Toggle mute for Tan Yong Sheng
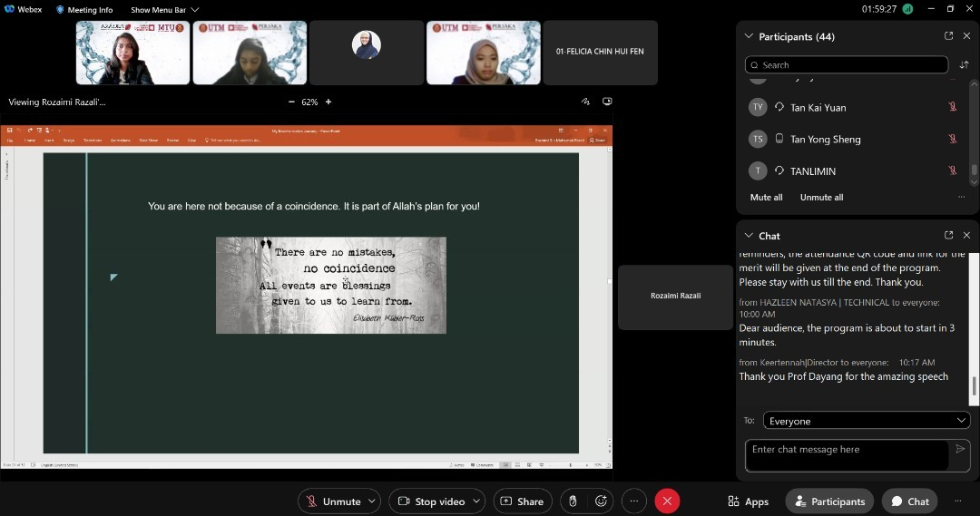This screenshot has width=980, height=516. pos(953,139)
